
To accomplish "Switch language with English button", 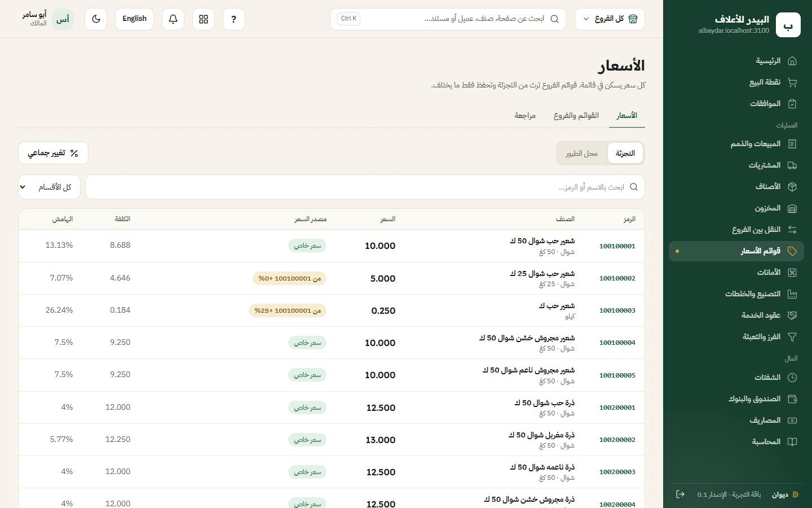I will click(x=135, y=19).
